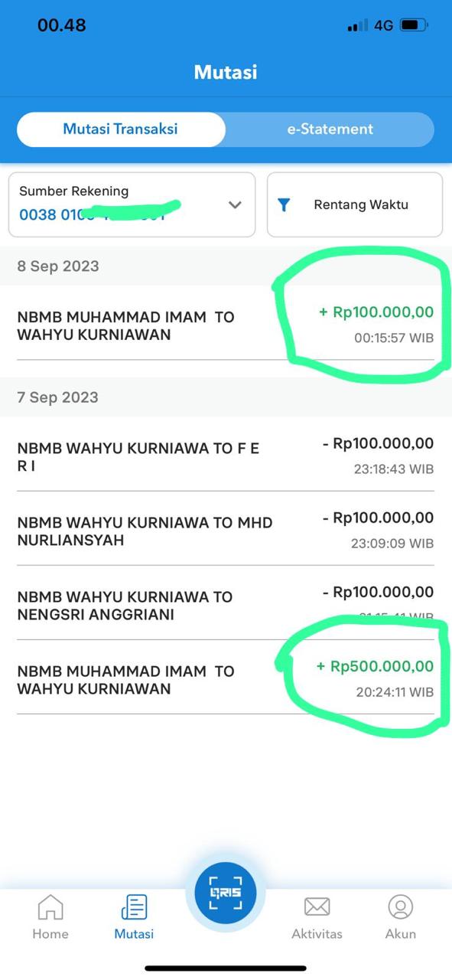Tap the 7 Sep 2023 date header
The height and width of the screenshot is (980, 452).
click(58, 397)
